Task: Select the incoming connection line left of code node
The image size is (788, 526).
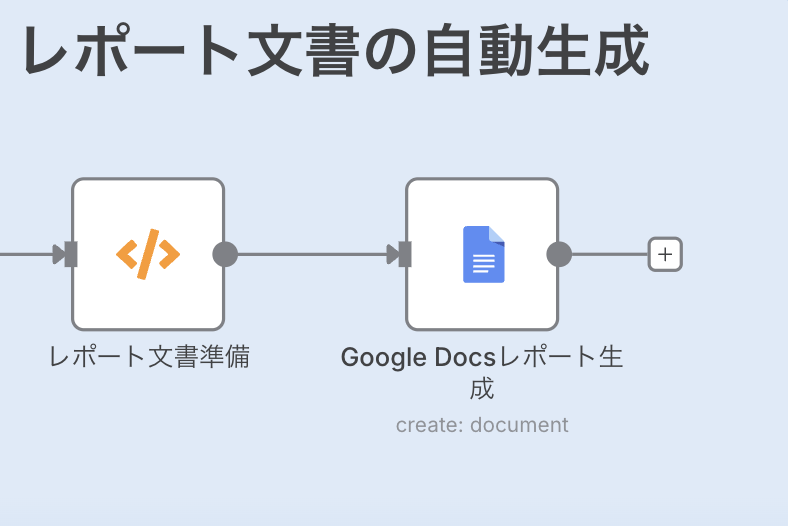Action: pos(25,254)
